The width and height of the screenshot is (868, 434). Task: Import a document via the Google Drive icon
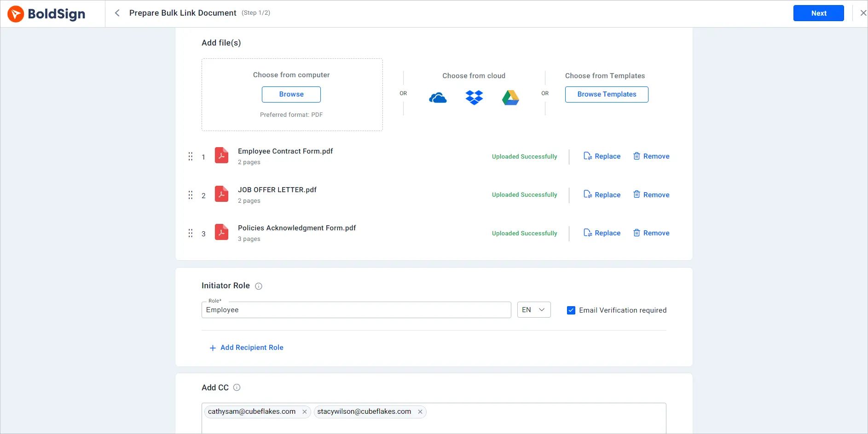tap(510, 97)
